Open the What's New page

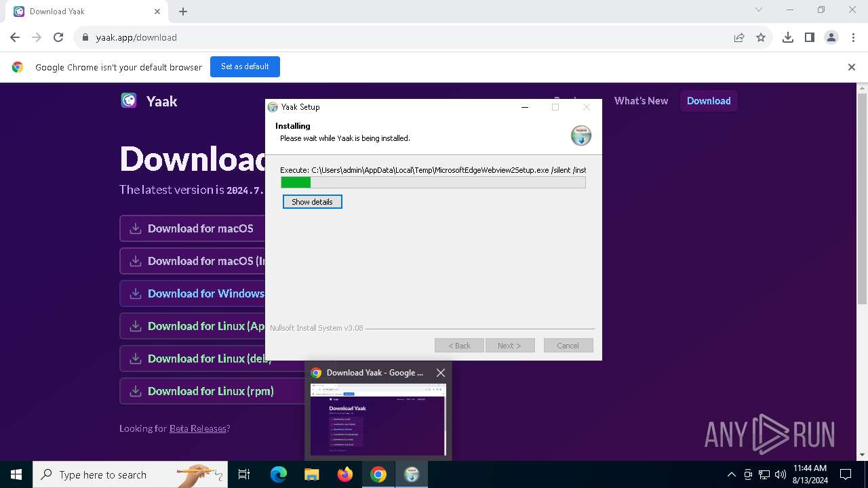tap(641, 101)
